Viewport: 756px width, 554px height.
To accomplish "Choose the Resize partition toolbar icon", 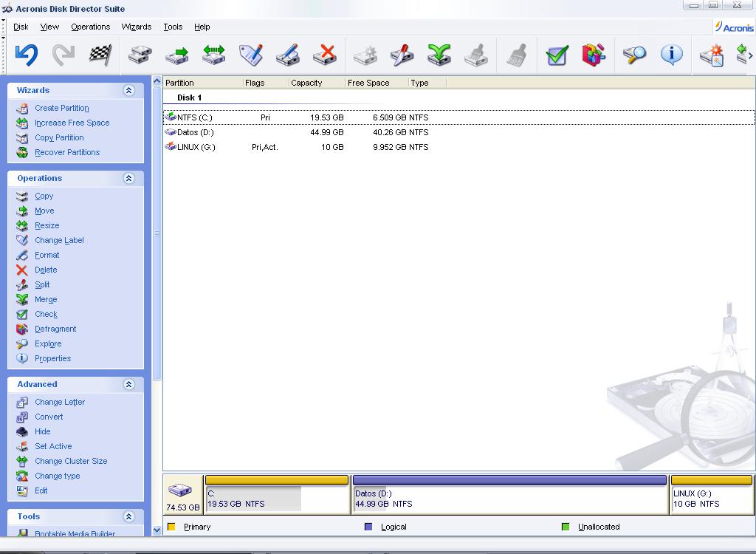I will (x=213, y=55).
